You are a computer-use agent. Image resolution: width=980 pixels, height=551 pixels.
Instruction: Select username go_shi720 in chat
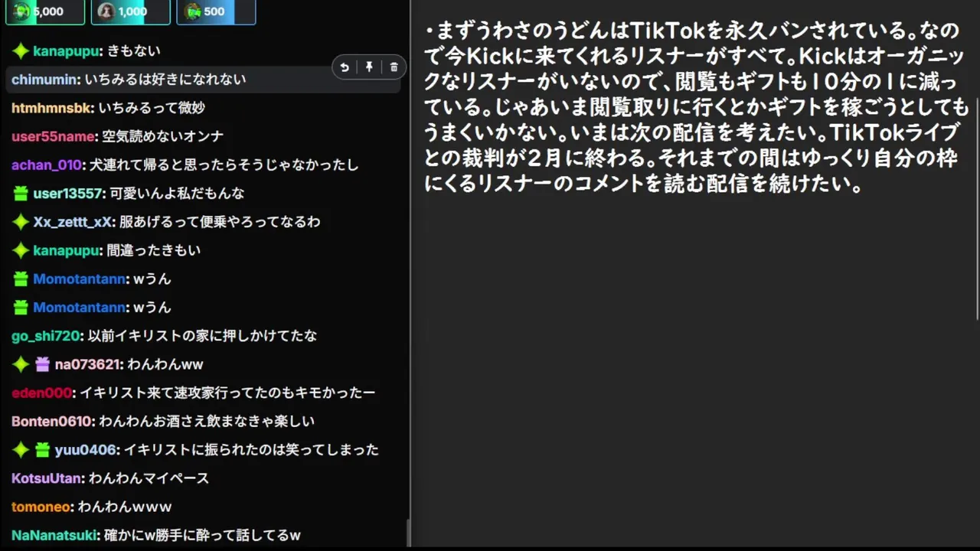(47, 336)
